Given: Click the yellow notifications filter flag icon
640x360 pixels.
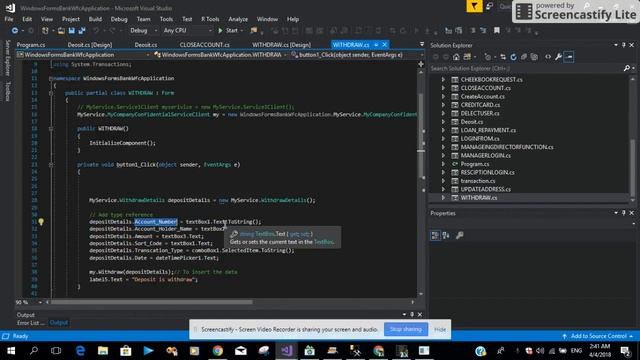Looking at the screenshot, I should (x=474, y=6).
